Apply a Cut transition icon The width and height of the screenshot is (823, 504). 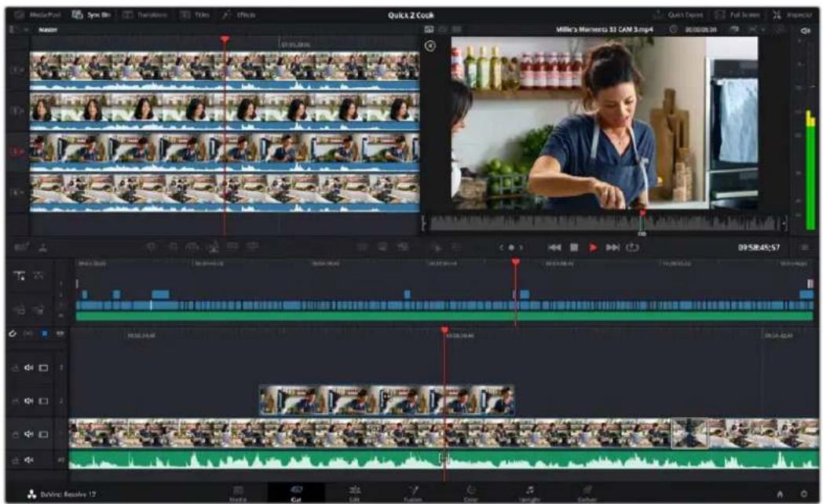click(362, 247)
